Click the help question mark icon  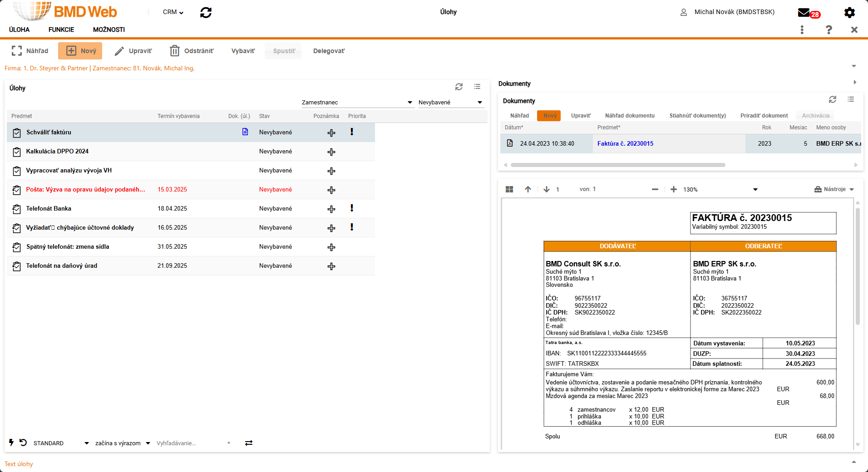pyautogui.click(x=829, y=30)
